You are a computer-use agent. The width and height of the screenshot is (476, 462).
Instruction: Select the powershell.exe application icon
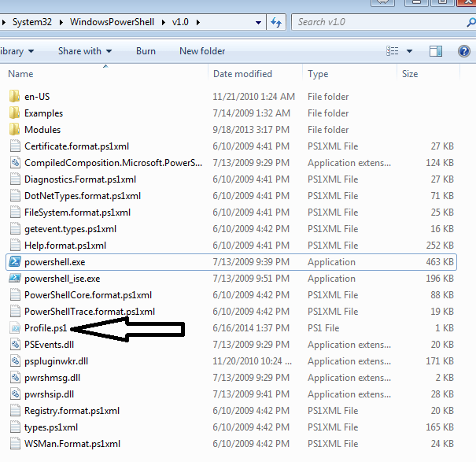[14, 262]
